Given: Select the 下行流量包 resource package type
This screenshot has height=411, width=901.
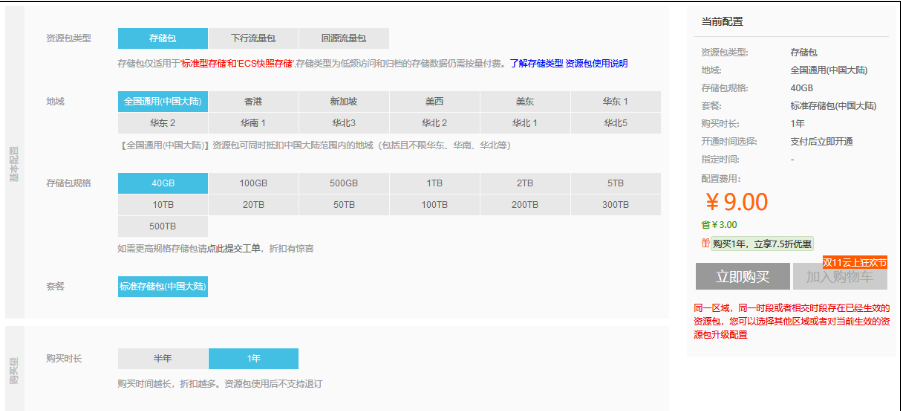Looking at the screenshot, I should click(253, 39).
